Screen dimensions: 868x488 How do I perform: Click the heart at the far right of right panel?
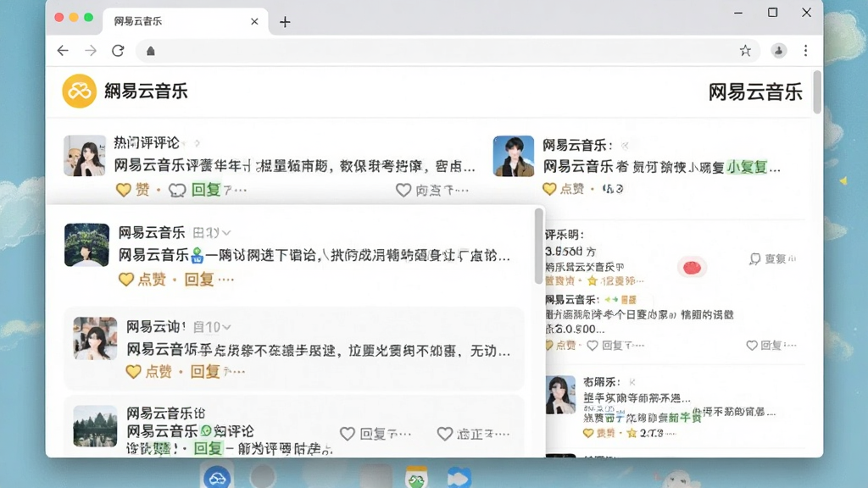[752, 346]
